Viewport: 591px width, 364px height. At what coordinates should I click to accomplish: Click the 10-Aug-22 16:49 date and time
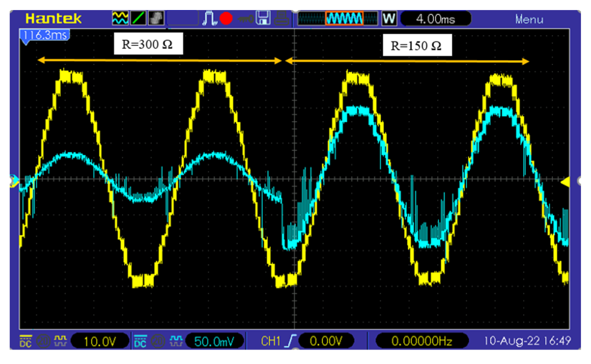point(528,341)
